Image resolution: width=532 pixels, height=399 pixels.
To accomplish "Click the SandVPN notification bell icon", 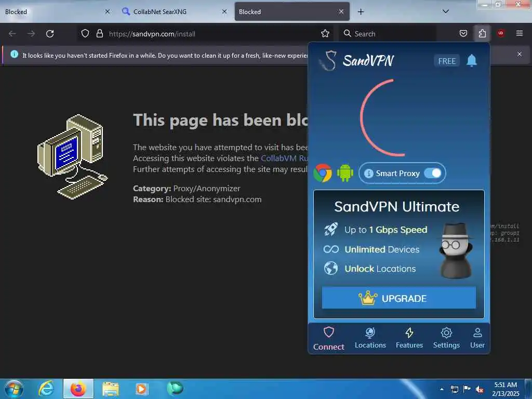I will (472, 61).
